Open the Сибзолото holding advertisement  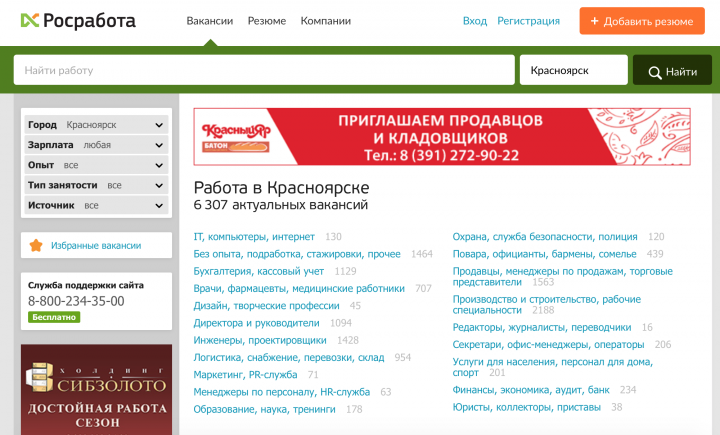(x=96, y=390)
